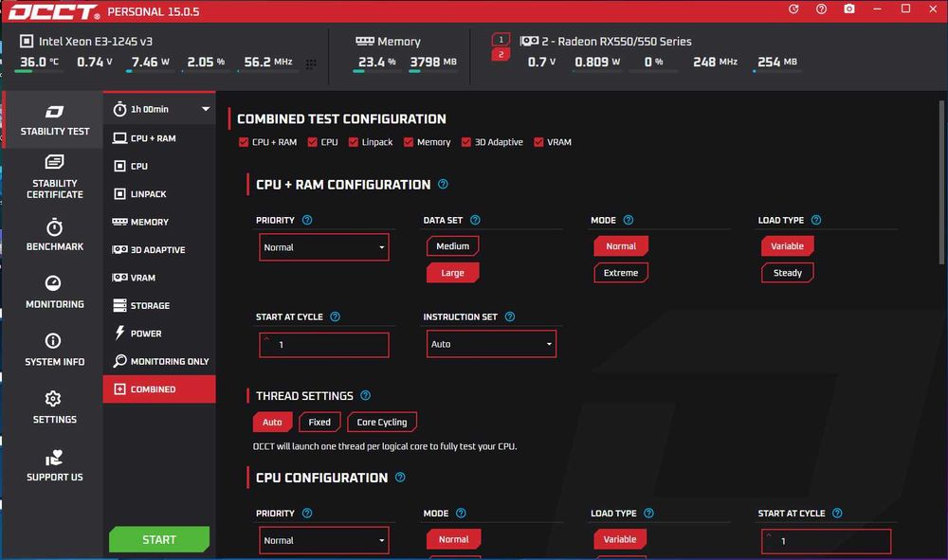
Task: Select Auto thread setting
Action: click(272, 422)
